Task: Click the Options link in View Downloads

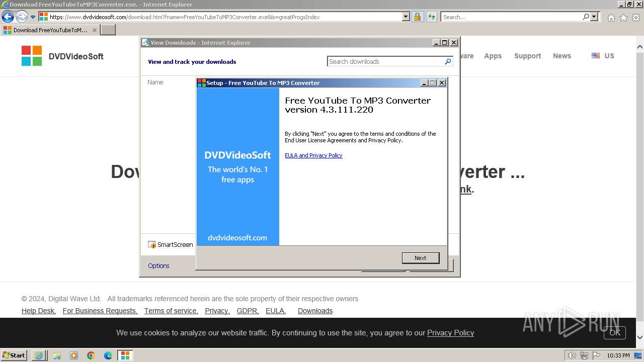Action: (158, 265)
